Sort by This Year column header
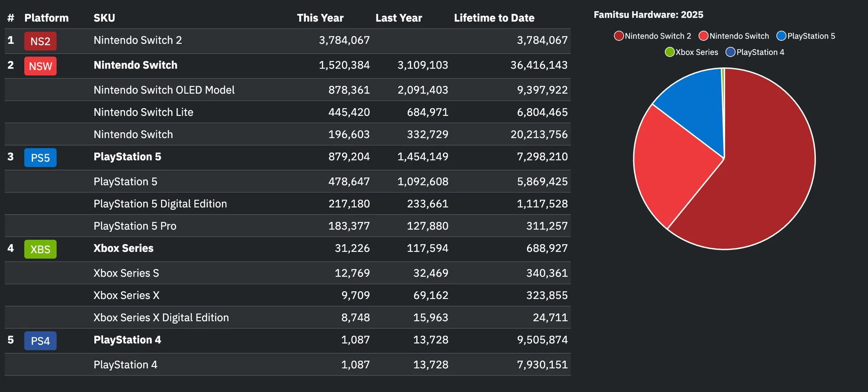Screen dimensions: 868x392 coord(320,18)
